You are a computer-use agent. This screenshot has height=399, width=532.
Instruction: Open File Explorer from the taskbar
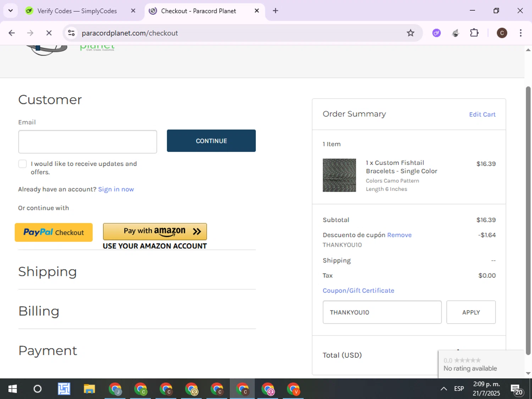coord(89,389)
